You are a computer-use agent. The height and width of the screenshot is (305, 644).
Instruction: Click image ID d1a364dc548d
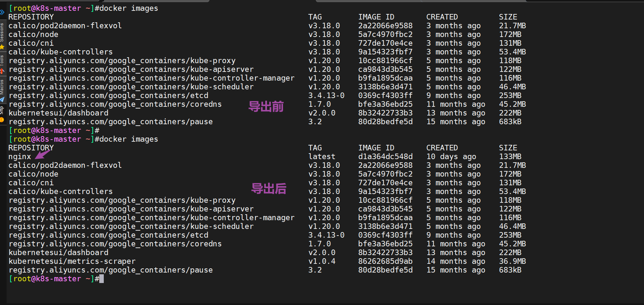385,156
